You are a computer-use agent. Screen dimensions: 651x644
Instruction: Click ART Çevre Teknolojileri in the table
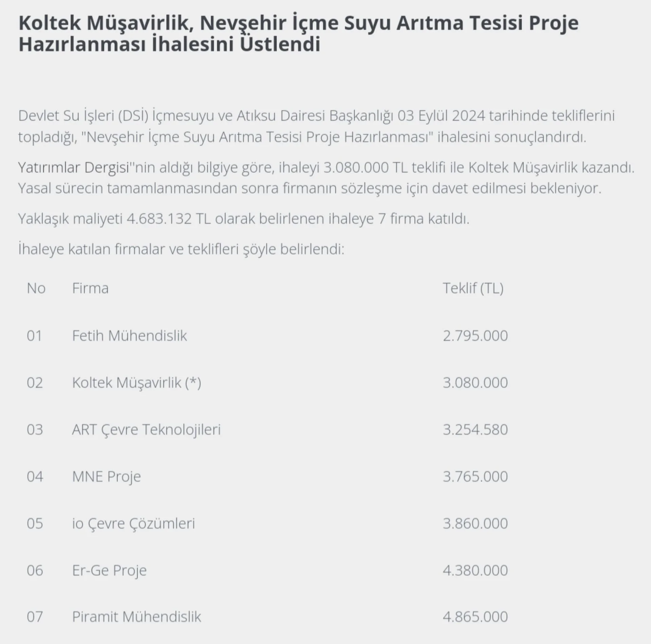[146, 430]
